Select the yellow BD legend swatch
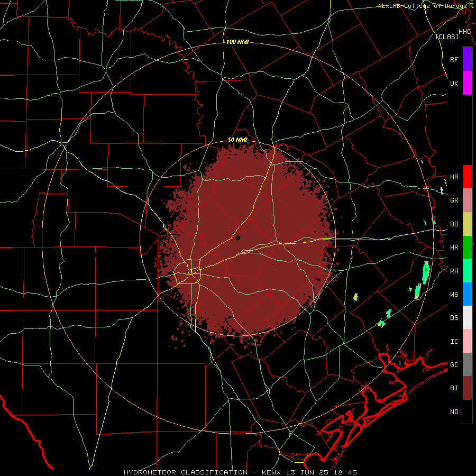Viewport: 476px width, 476px height. click(x=467, y=224)
